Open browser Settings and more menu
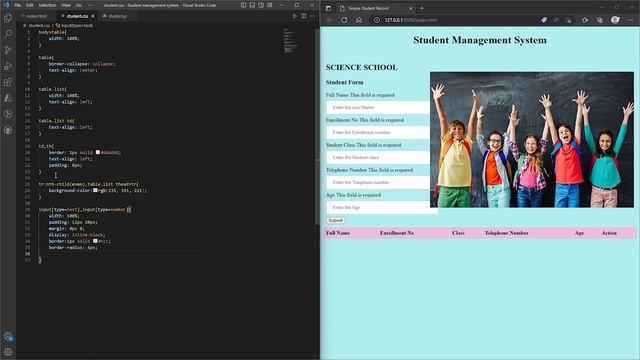 [x=631, y=20]
